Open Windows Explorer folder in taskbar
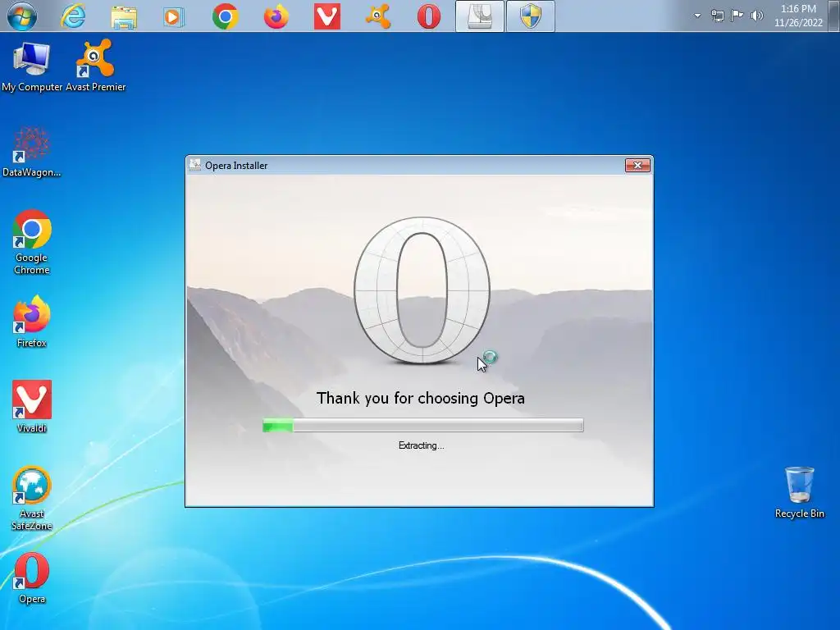The width and height of the screenshot is (840, 630). (x=124, y=16)
